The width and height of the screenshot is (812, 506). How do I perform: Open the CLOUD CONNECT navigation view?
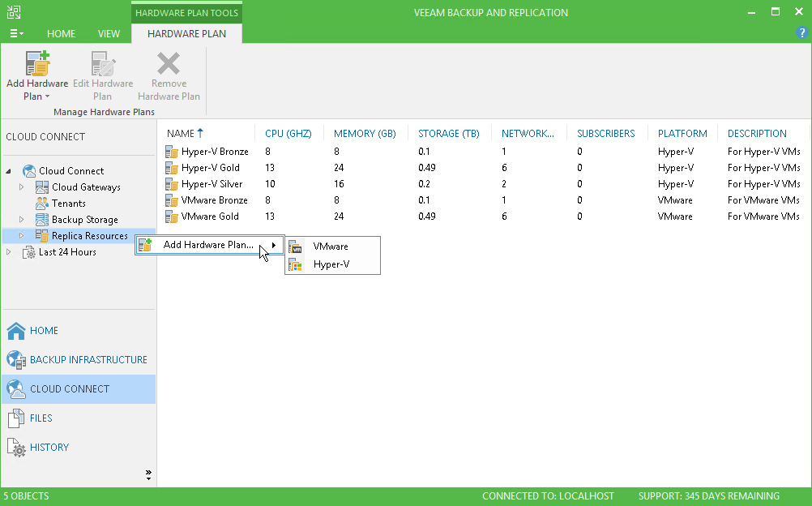[79, 389]
